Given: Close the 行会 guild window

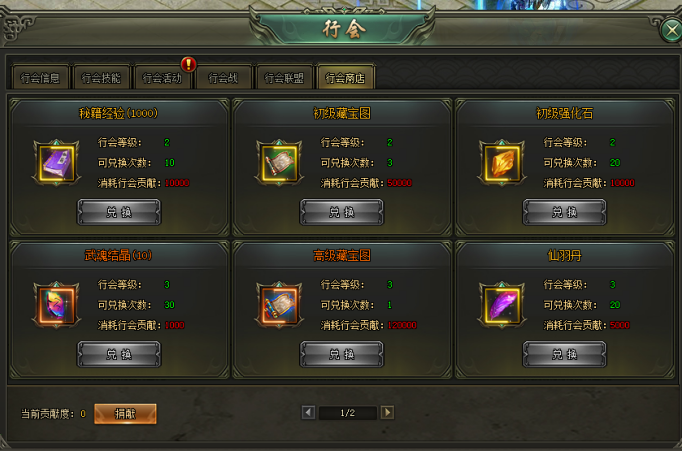Looking at the screenshot, I should tap(671, 30).
